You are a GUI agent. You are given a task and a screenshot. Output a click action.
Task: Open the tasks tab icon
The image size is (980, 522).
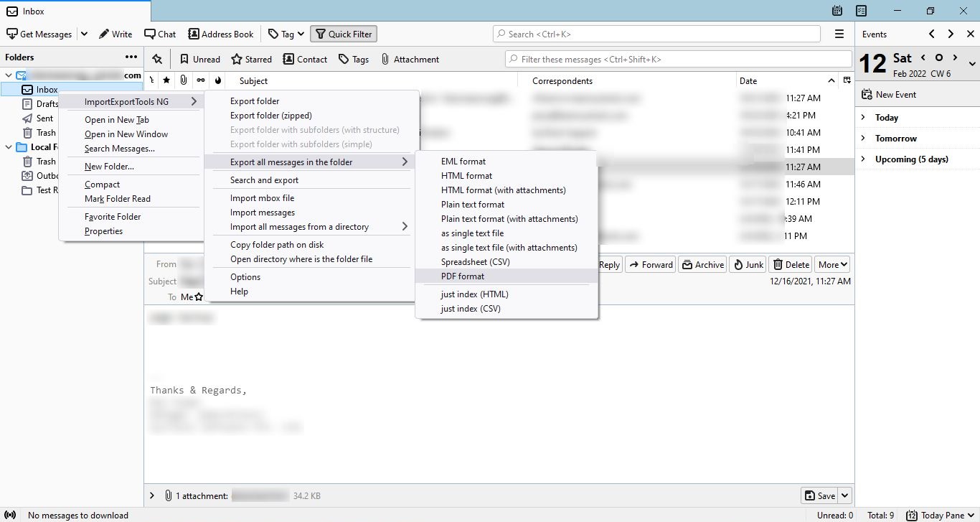(862, 11)
